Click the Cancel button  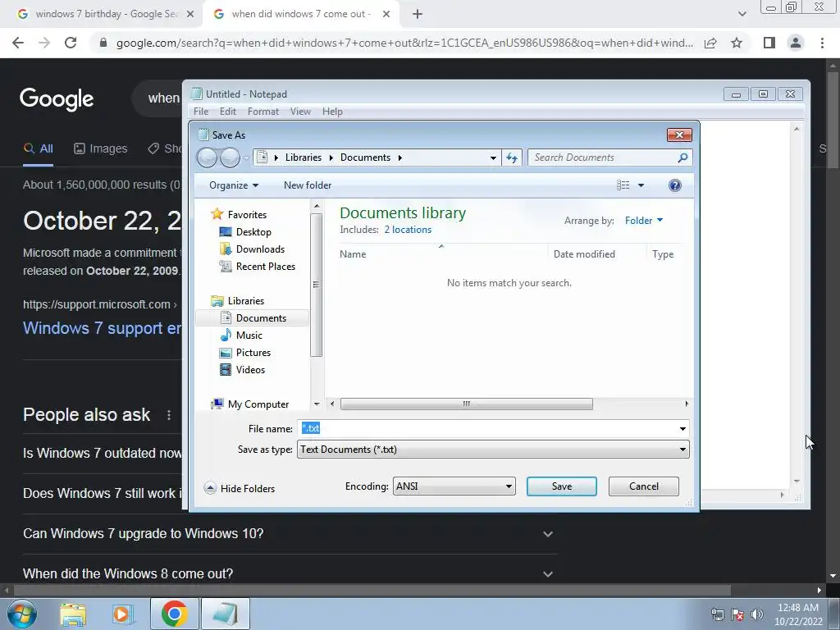643,486
